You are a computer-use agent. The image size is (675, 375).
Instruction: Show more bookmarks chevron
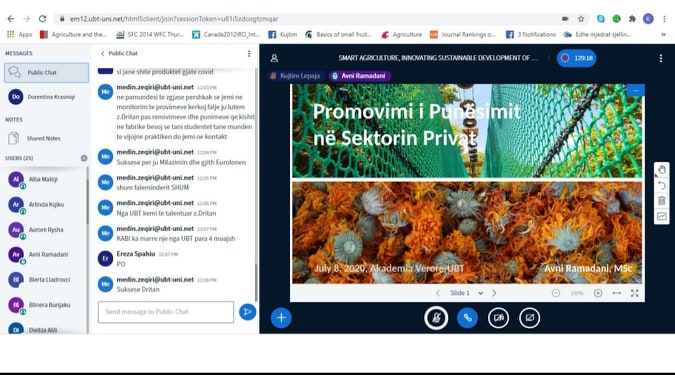coord(663,34)
